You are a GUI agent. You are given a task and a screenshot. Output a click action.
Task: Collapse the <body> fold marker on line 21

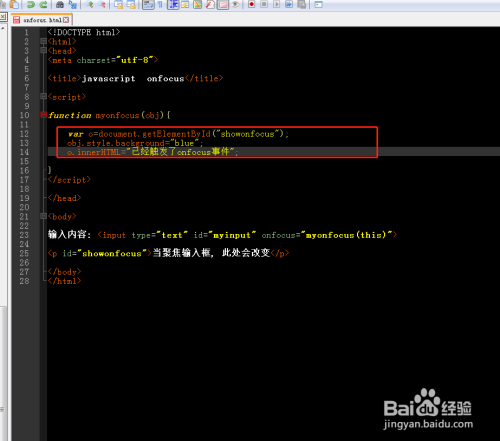(43, 216)
